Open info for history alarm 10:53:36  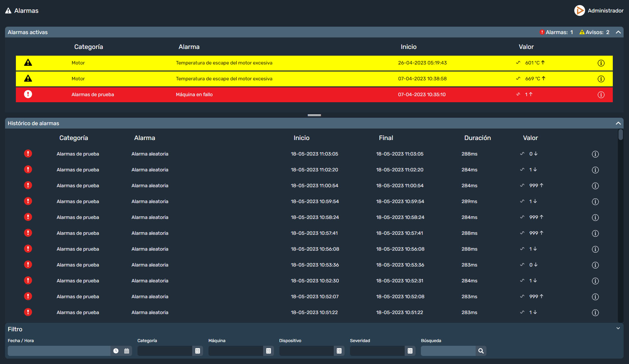[x=595, y=265]
